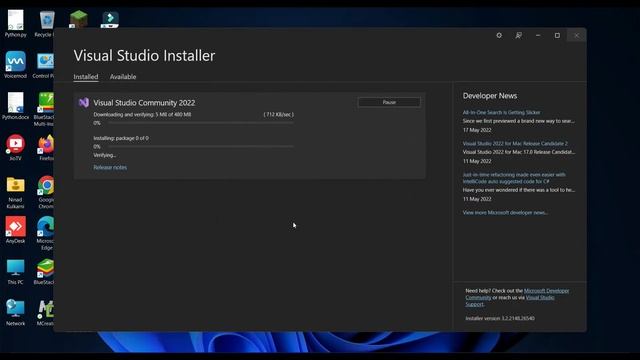
Task: Open the Filmora desktop shortcut icon
Action: coord(110,19)
